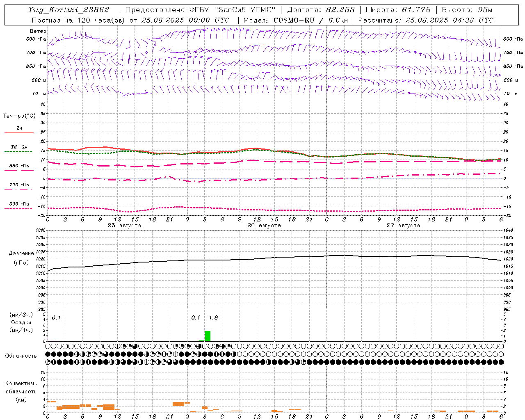Click the 500 гПа temperature legend entry
This screenshot has height=420, width=525.
pyautogui.click(x=19, y=204)
